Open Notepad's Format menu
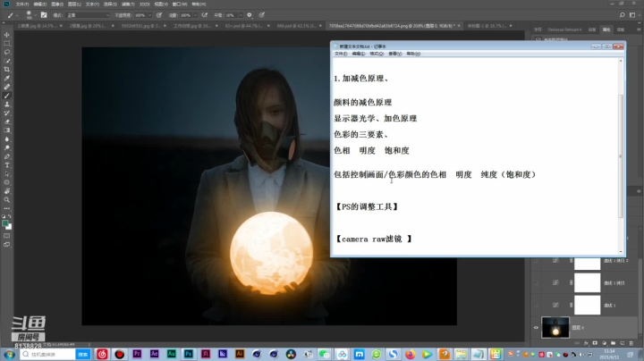The height and width of the screenshot is (361, 644). click(x=377, y=54)
